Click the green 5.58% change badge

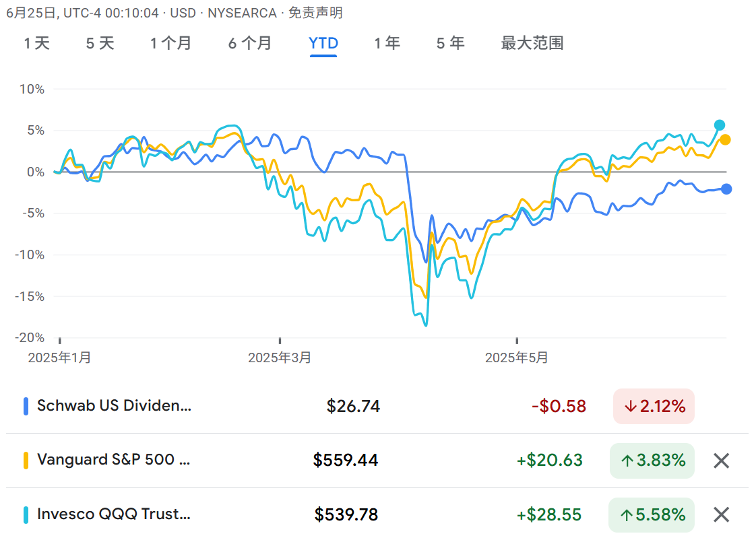point(652,514)
